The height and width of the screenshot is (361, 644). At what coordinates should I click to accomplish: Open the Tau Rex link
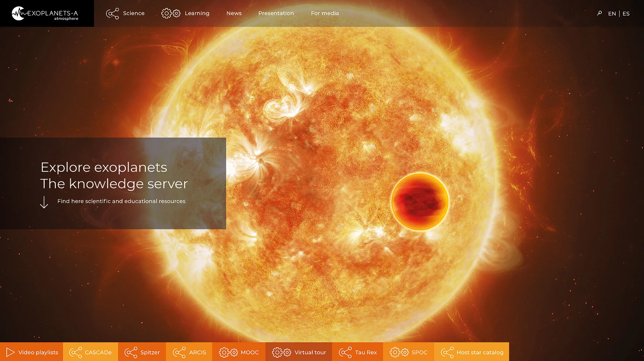point(358,352)
